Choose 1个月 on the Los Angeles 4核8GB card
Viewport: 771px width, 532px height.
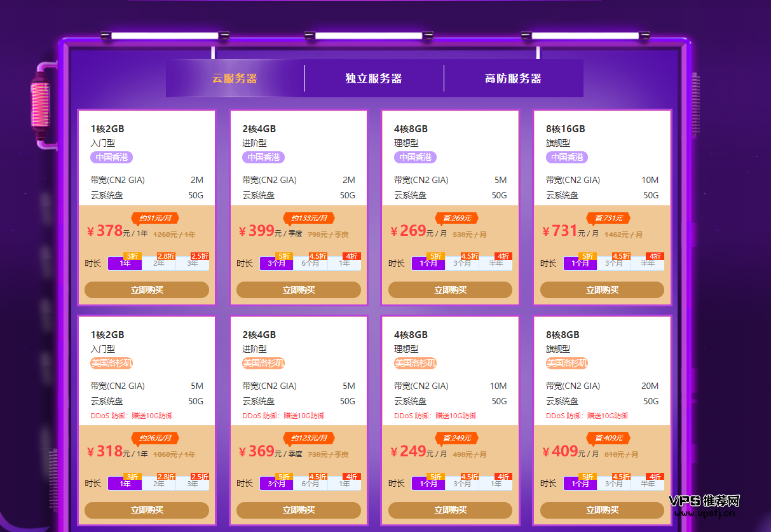point(428,484)
